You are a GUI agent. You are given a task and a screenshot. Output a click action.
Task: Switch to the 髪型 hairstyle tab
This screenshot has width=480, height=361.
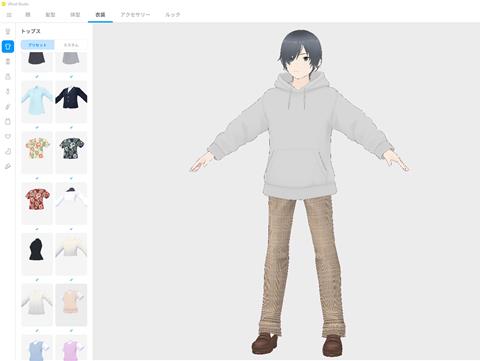pyautogui.click(x=50, y=15)
